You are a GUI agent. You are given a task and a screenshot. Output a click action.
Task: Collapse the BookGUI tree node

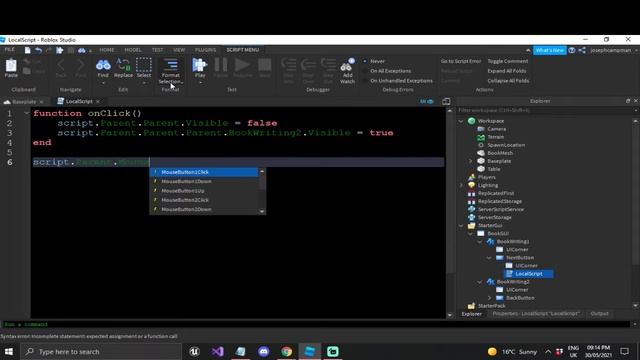tap(471, 233)
